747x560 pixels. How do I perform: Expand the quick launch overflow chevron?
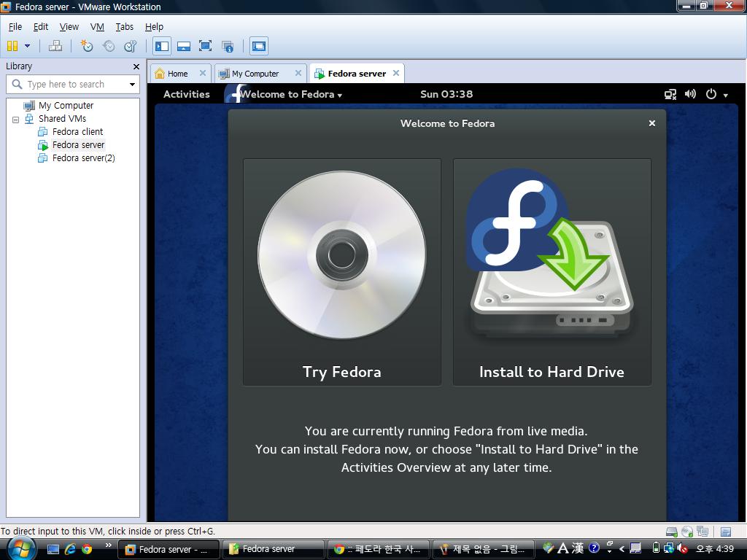tap(109, 545)
